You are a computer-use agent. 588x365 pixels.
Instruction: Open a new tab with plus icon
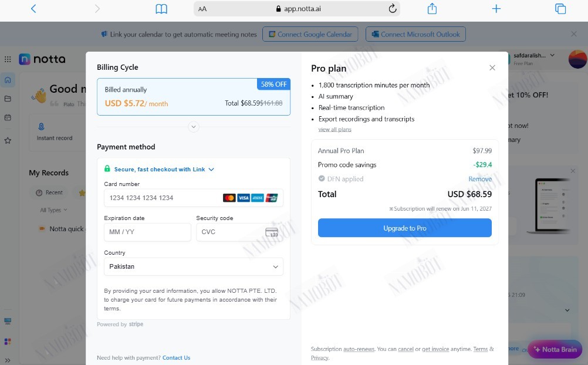pyautogui.click(x=496, y=9)
